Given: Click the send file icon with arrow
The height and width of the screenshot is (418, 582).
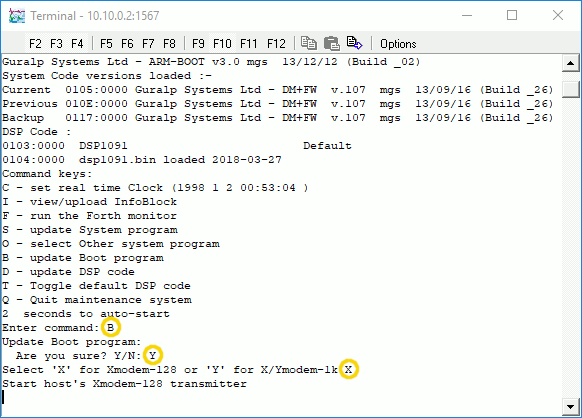Looking at the screenshot, I should 354,43.
